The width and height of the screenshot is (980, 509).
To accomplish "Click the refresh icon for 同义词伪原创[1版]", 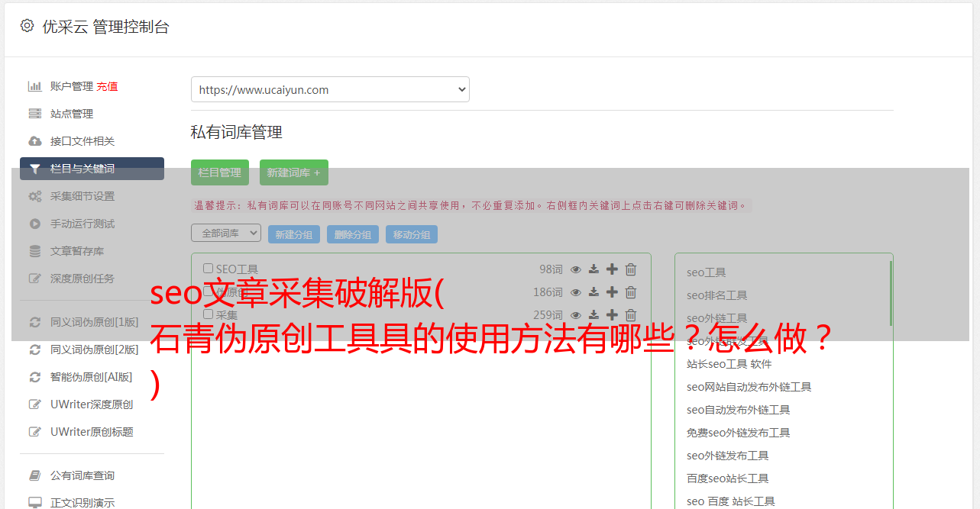I will [x=34, y=322].
